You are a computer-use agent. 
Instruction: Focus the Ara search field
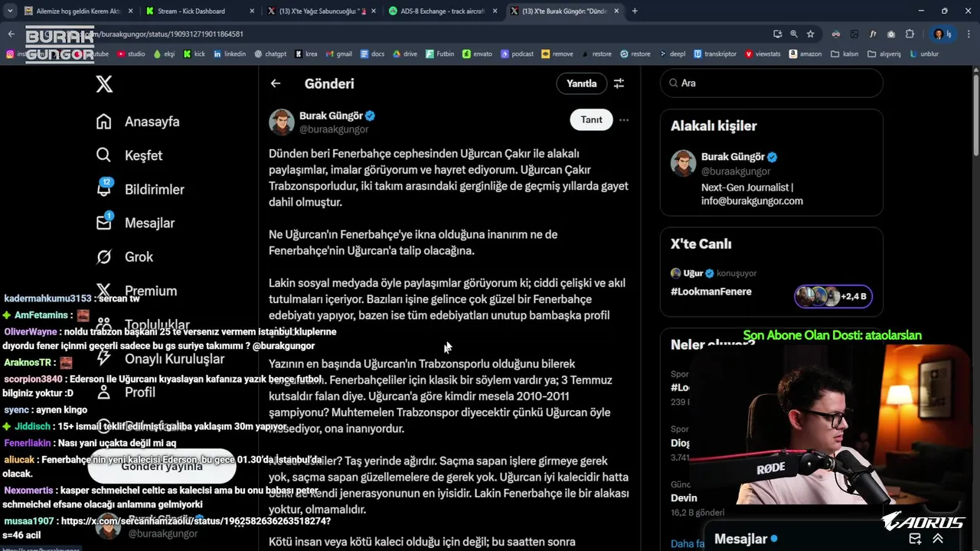click(x=772, y=83)
